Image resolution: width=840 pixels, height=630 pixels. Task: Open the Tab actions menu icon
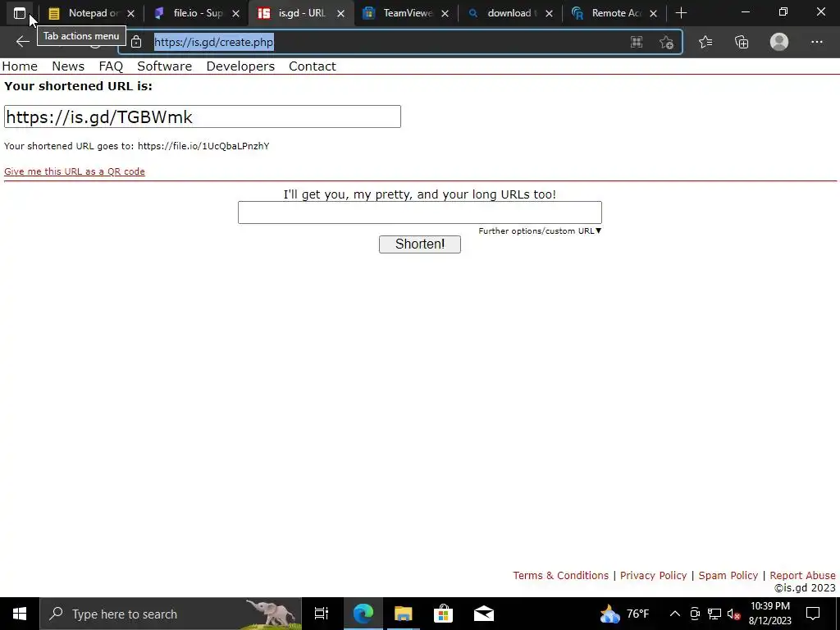click(20, 13)
